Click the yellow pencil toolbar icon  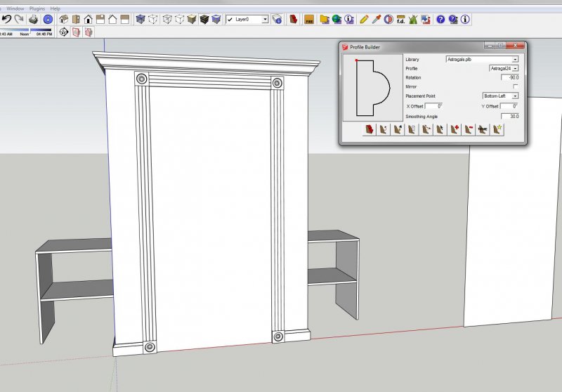click(362, 19)
